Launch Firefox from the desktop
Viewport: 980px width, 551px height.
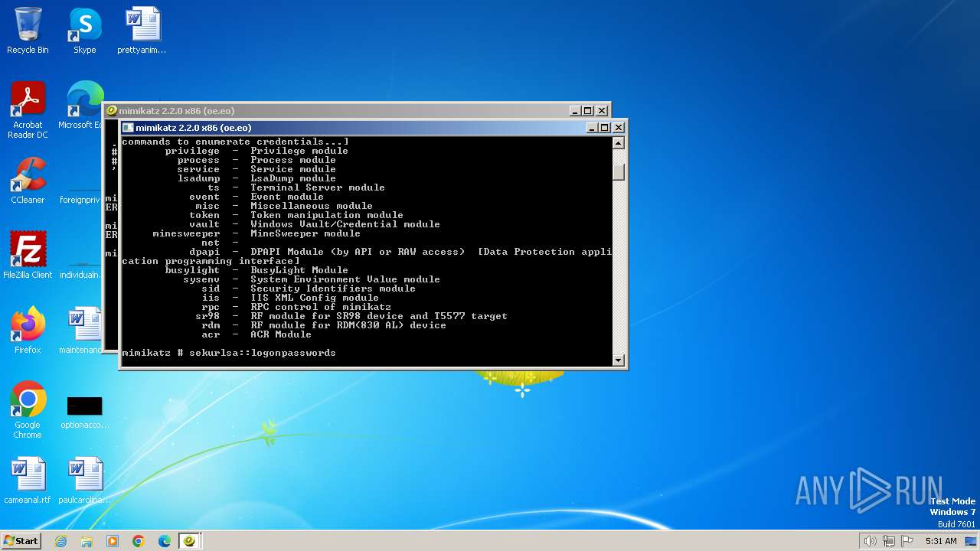tap(28, 331)
